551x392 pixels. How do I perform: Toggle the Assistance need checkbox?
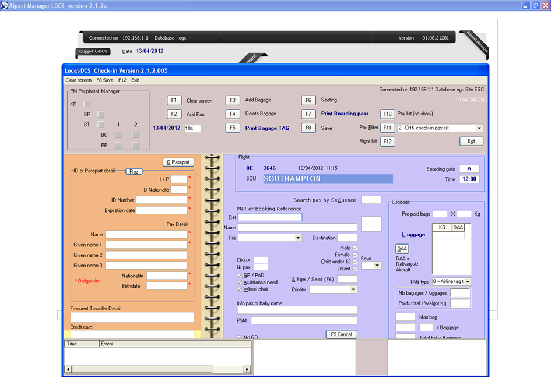pos(240,282)
